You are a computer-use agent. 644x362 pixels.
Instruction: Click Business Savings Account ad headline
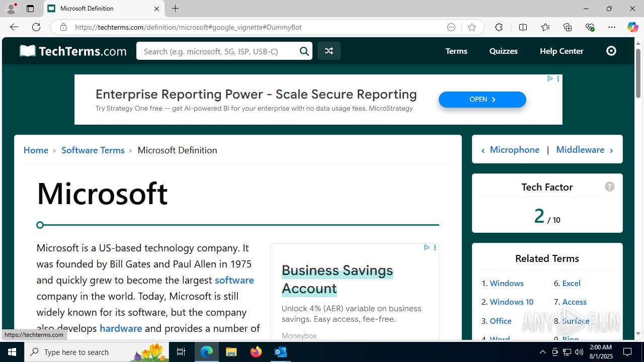coord(337,279)
